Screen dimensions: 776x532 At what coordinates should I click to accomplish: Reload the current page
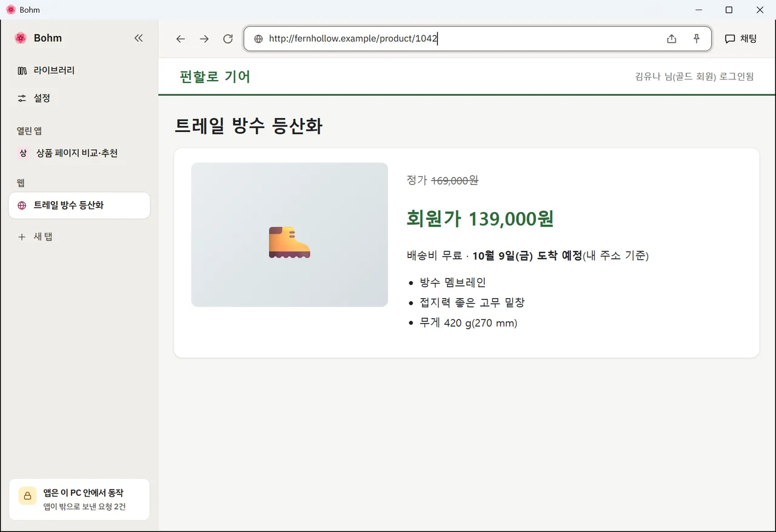click(x=228, y=39)
